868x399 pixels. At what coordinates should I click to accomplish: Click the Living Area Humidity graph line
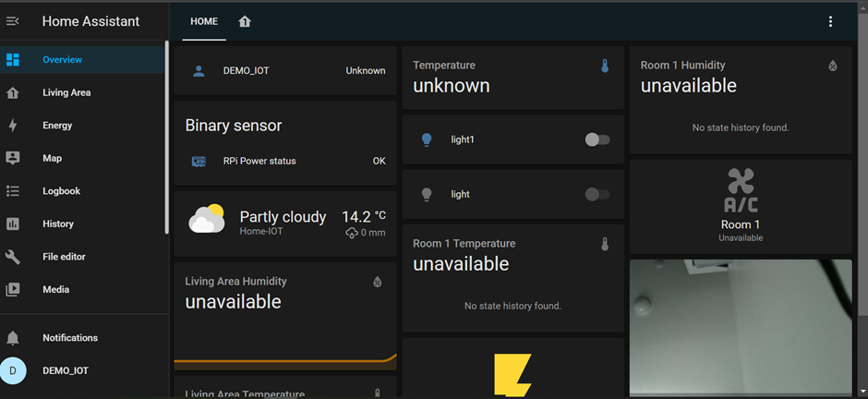(285, 360)
